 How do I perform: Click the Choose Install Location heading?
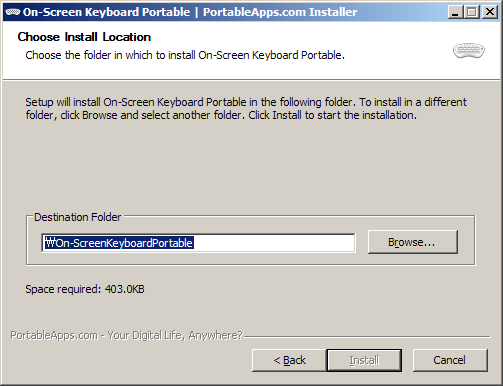(84, 37)
